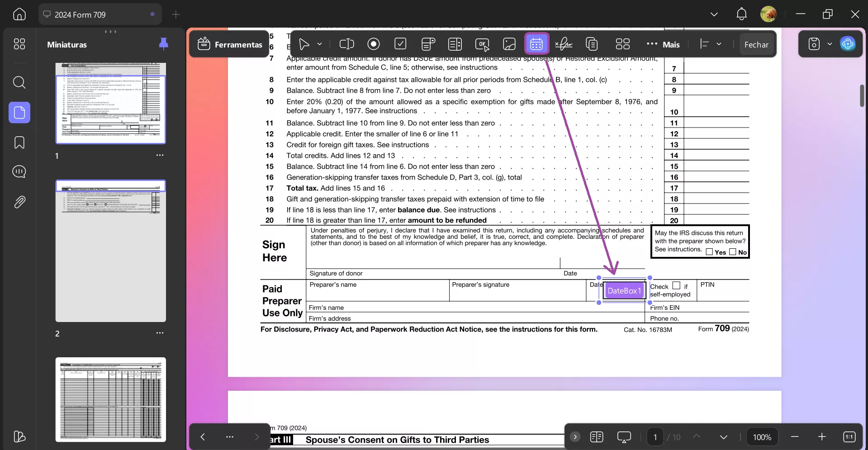Tick the No checkbox for IRS discussion
This screenshot has width=868, height=450.
click(733, 252)
